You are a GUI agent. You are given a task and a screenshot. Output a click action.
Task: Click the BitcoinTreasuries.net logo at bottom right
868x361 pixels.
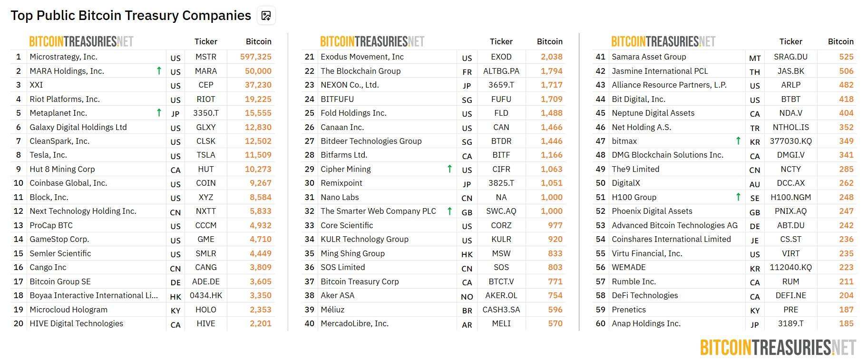[x=778, y=348]
